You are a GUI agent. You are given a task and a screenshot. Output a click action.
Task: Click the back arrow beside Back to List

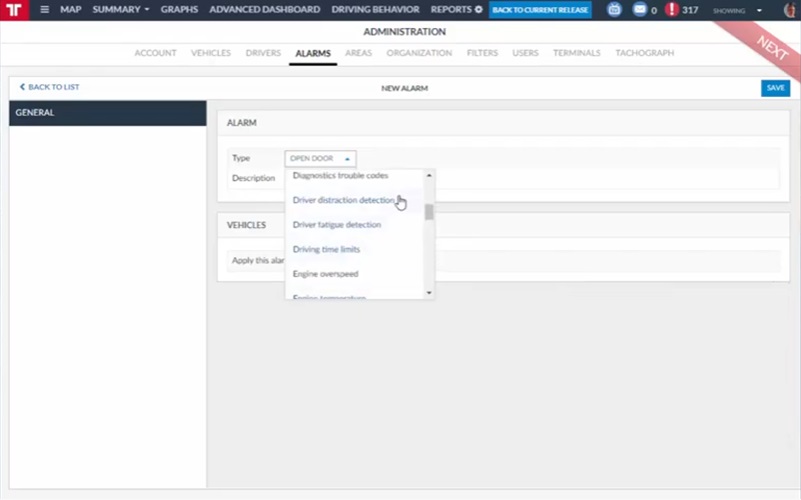[x=22, y=88]
